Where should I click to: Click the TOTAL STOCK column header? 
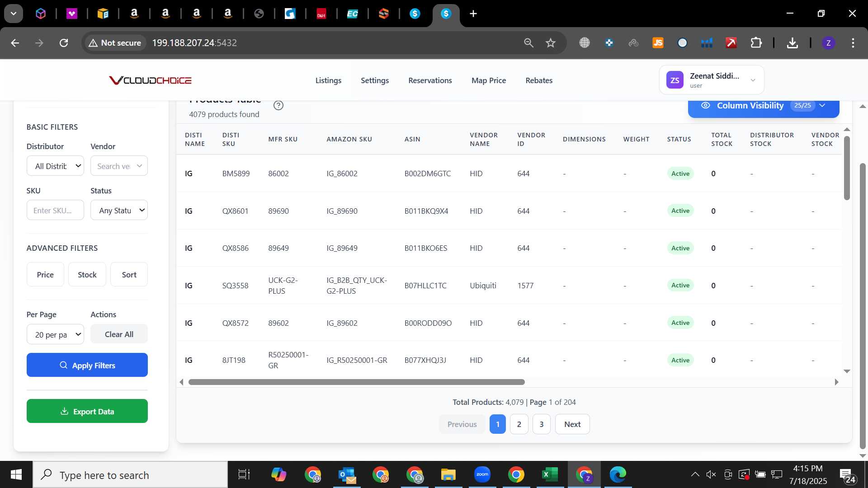point(722,139)
